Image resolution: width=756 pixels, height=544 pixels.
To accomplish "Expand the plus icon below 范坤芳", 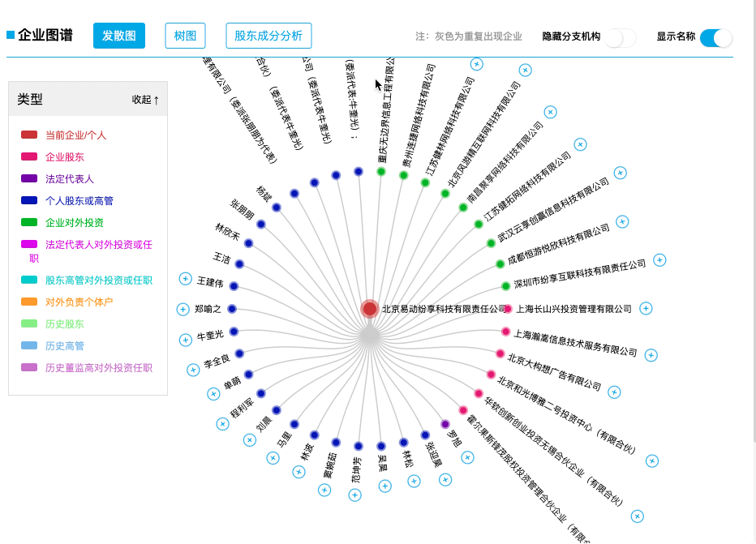I will point(354,495).
